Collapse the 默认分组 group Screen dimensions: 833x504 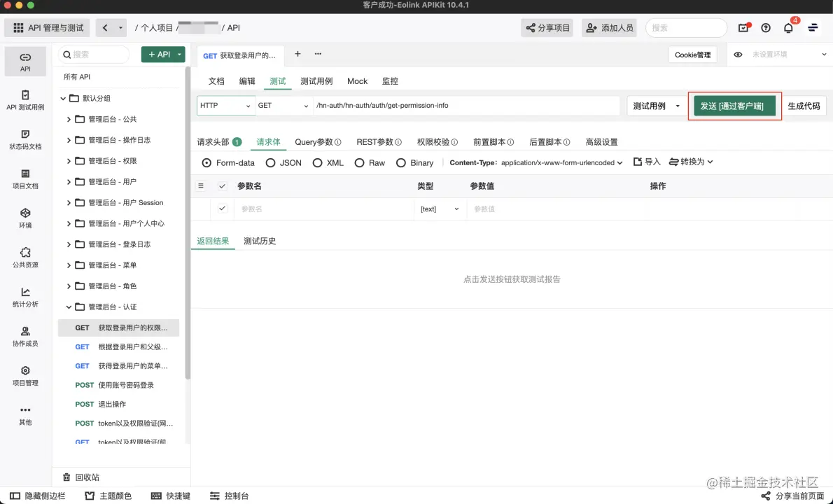[x=63, y=98]
